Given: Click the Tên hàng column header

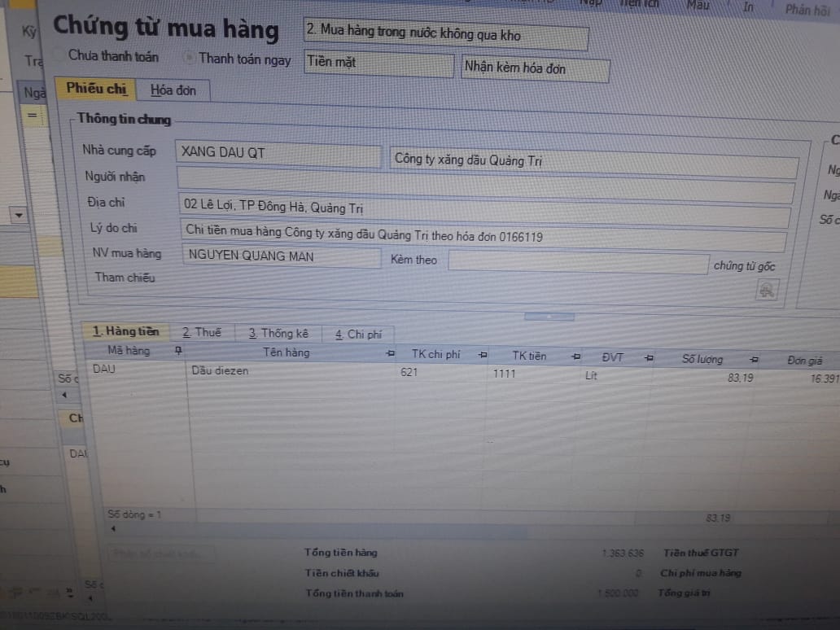Looking at the screenshot, I should (286, 352).
